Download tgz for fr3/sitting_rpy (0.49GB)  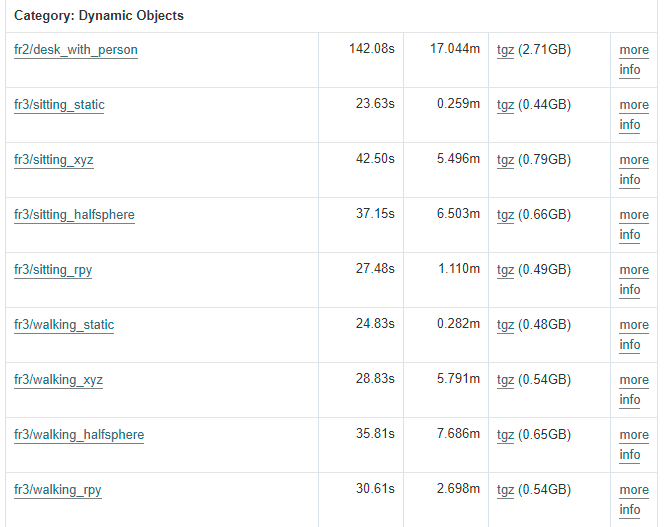point(506,269)
